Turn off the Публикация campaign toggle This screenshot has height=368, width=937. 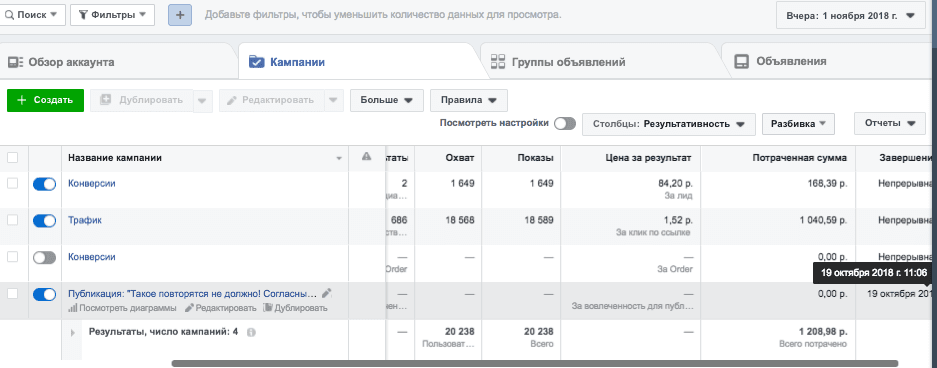(x=44, y=295)
